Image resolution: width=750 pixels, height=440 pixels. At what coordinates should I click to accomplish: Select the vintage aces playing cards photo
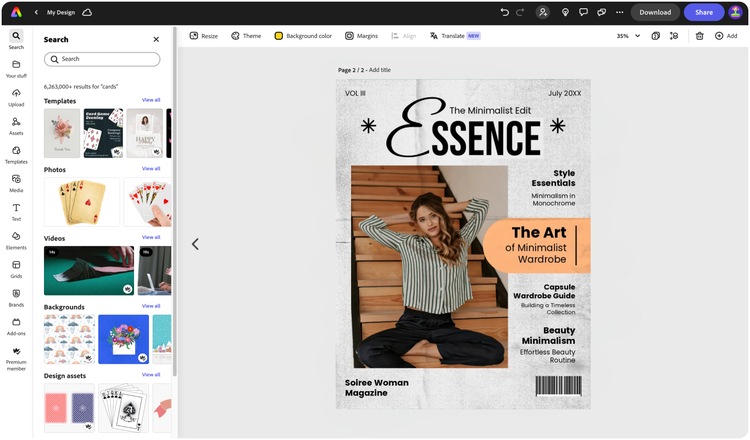point(82,202)
